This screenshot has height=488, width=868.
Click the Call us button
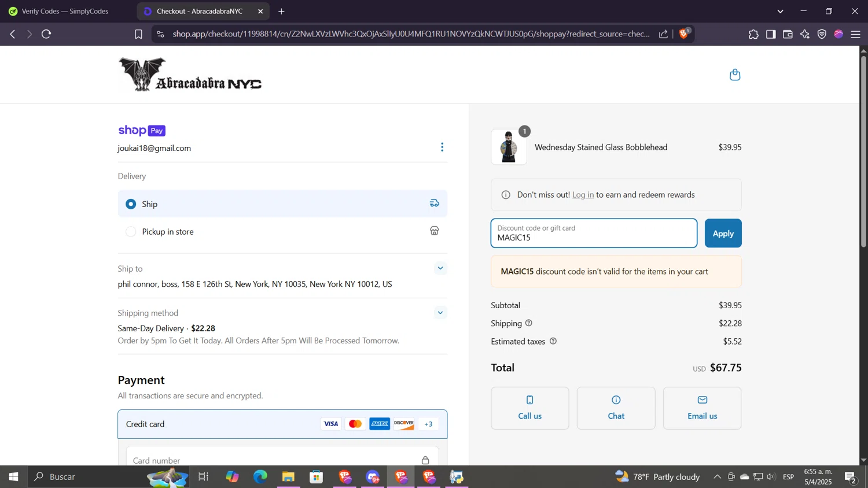pos(530,408)
